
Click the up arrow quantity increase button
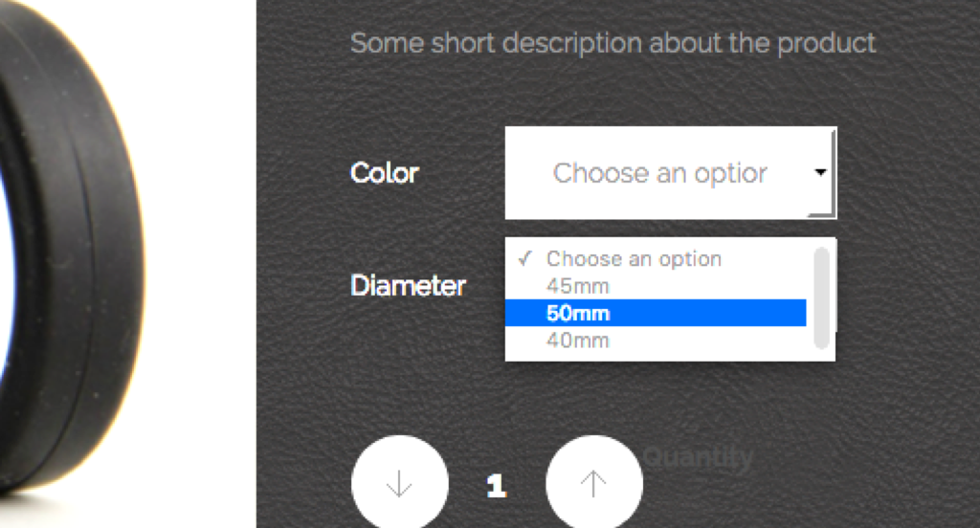click(x=593, y=484)
